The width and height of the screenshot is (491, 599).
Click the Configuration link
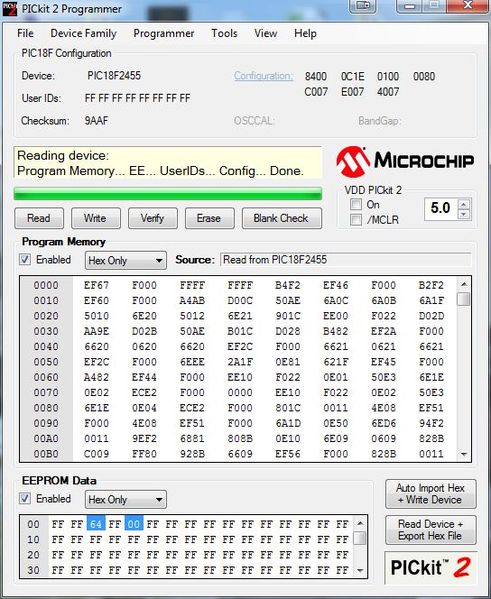click(x=264, y=76)
